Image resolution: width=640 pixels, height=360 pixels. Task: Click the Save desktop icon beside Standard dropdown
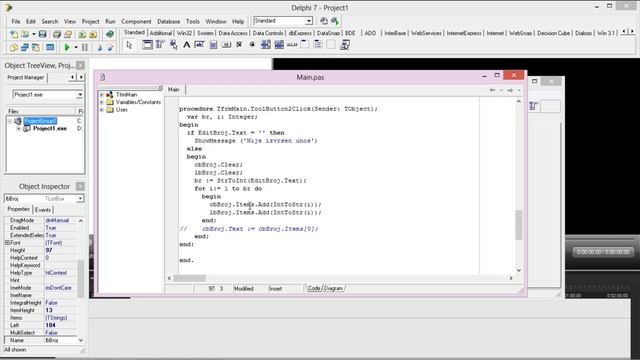[x=324, y=21]
